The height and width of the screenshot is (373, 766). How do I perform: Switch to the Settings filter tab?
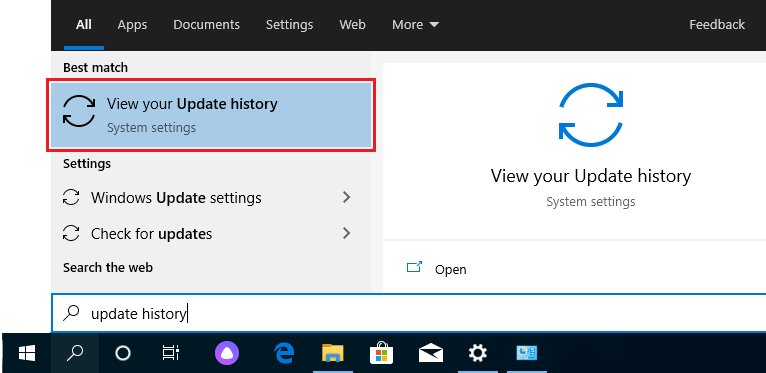[x=289, y=24]
